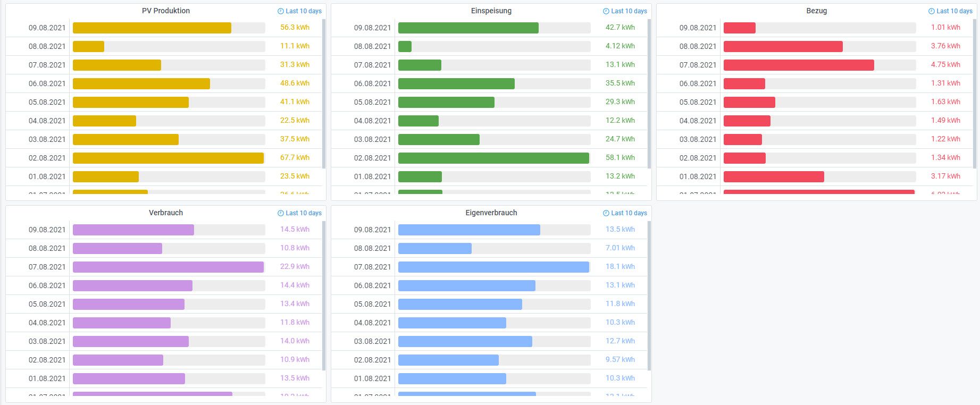Select the '35.5 kWh' value in Einspeisung
Screen dimensions: 980x405
point(620,83)
